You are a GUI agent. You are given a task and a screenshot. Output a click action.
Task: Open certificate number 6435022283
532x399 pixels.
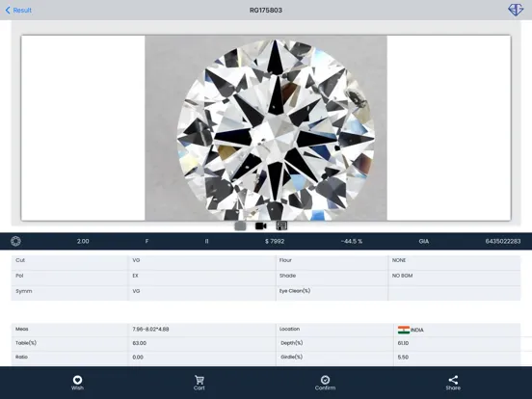[503, 241]
